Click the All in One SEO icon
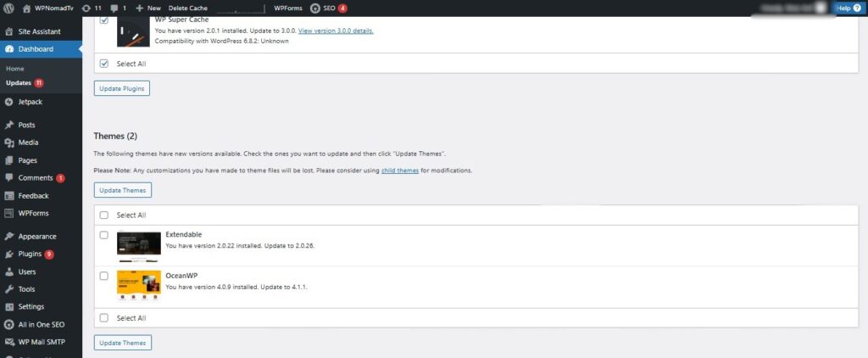 pos(8,324)
